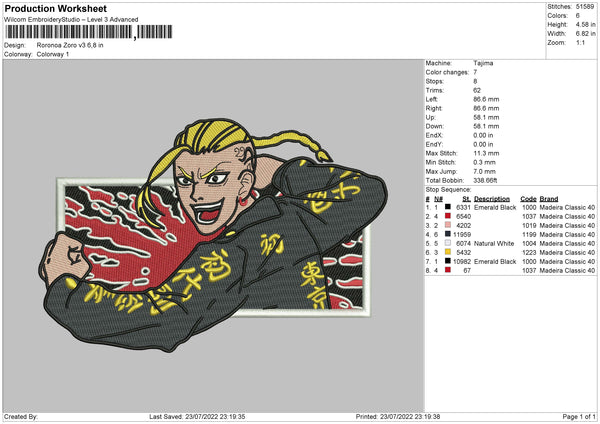Click thread code 1223

529,252
